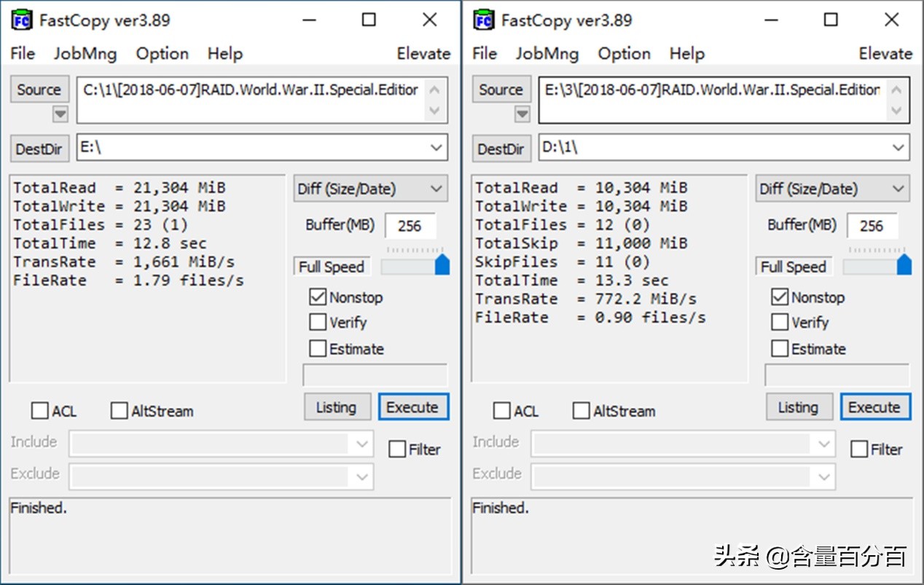The height and width of the screenshot is (585, 924).
Task: Click TransRate 772.2 MiB/s line in right window
Action: pyautogui.click(x=586, y=299)
